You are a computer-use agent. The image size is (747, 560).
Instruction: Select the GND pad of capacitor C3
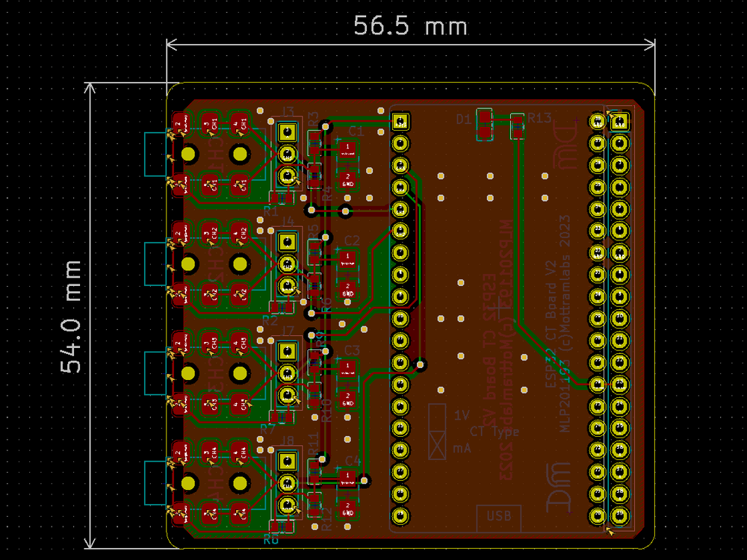click(x=348, y=399)
